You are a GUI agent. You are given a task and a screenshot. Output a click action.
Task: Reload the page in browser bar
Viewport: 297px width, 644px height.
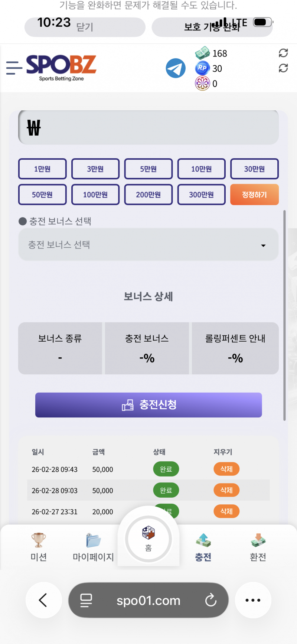click(x=210, y=600)
